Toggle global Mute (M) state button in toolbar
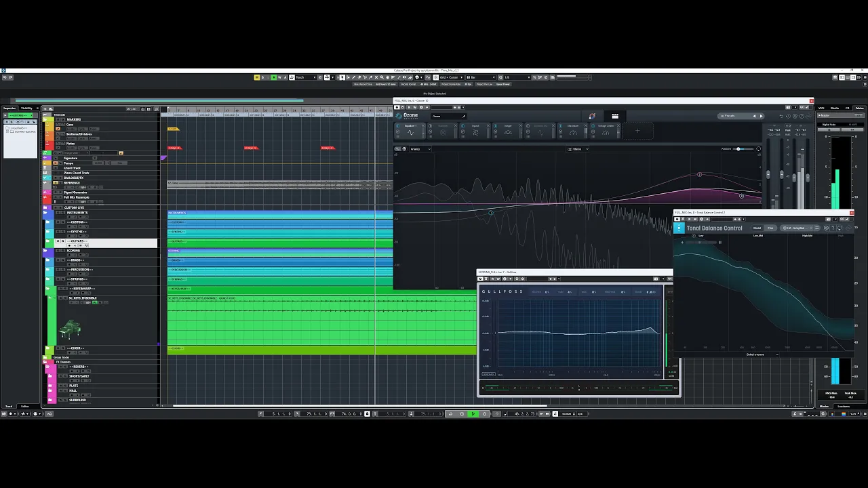 [x=256, y=77]
